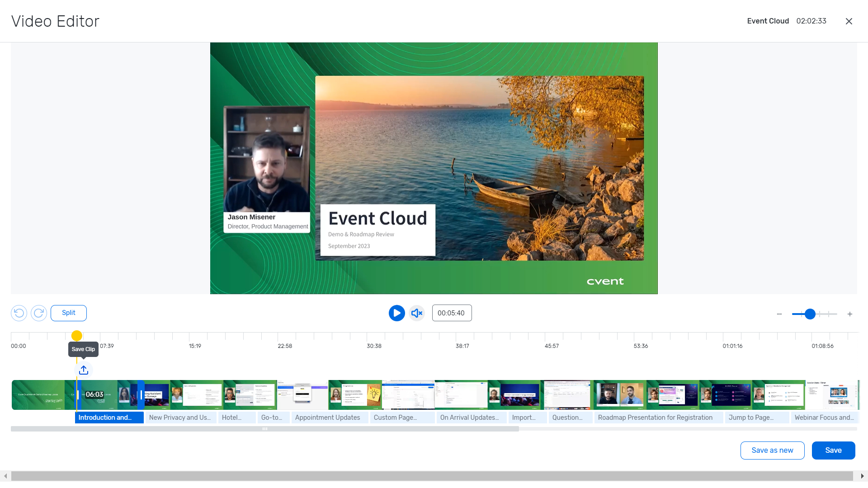This screenshot has height=488, width=868.
Task: Click the undo icon
Action: click(19, 313)
